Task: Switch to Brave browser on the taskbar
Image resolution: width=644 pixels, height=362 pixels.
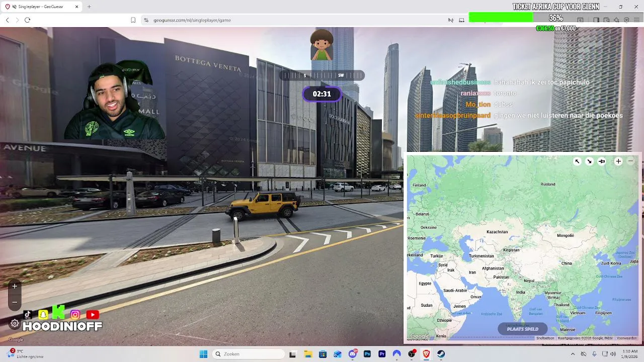Action: pos(427,354)
